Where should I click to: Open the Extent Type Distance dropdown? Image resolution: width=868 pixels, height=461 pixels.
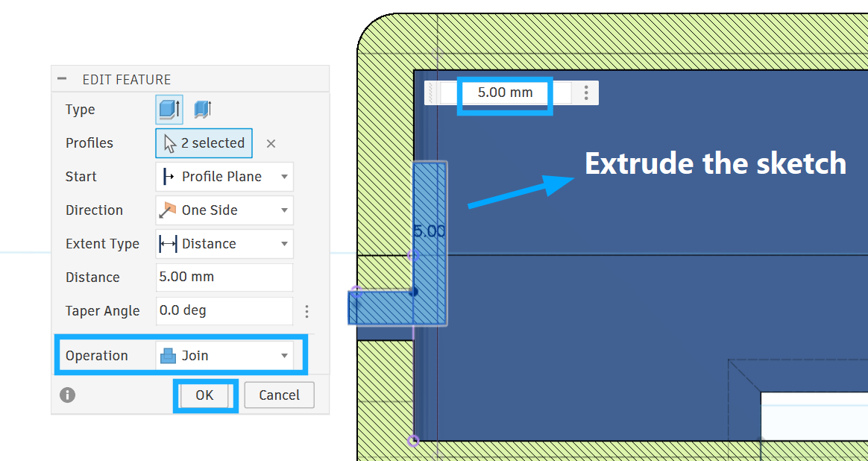224,244
